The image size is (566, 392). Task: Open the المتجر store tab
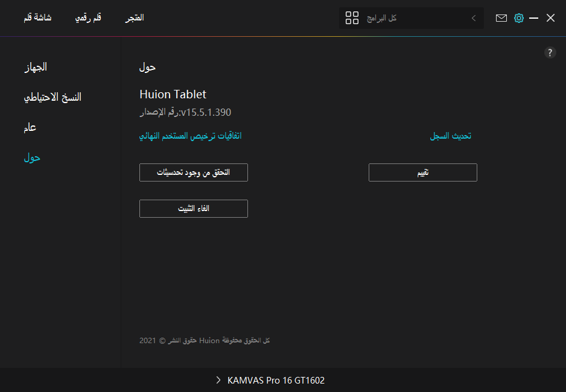[x=135, y=17]
